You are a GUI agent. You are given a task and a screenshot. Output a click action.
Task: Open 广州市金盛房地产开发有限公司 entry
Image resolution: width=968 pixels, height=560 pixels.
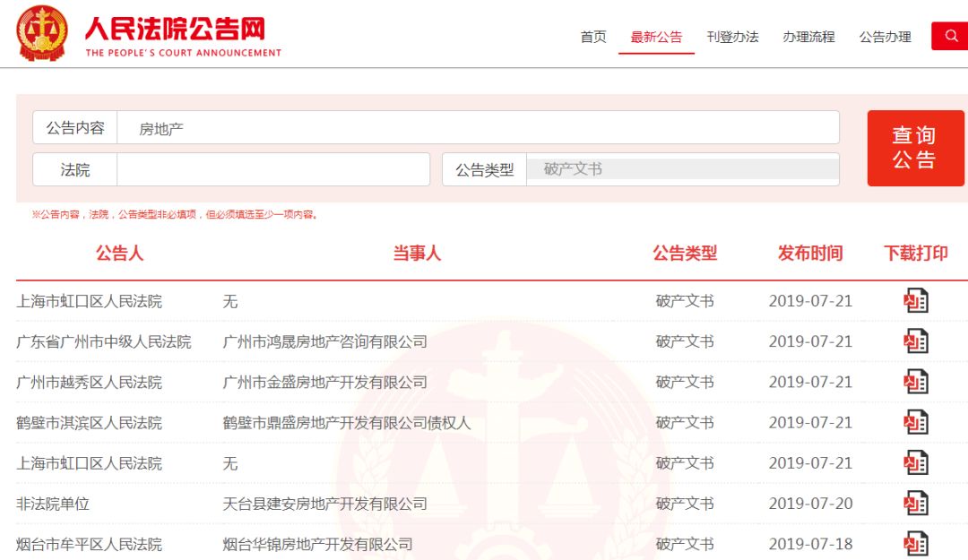point(324,383)
